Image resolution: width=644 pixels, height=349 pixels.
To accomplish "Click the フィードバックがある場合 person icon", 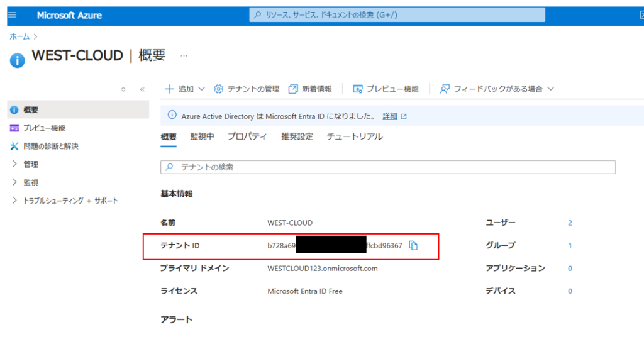I will point(445,89).
